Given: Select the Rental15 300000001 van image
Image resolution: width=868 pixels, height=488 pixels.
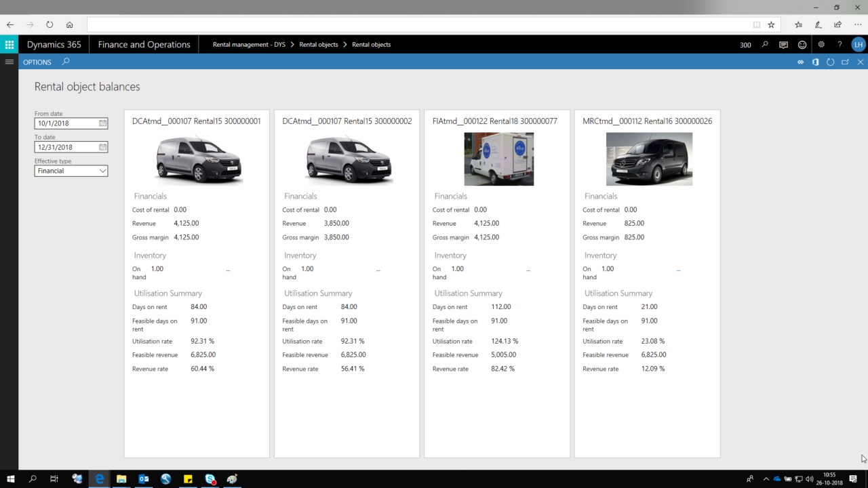Looking at the screenshot, I should point(197,159).
